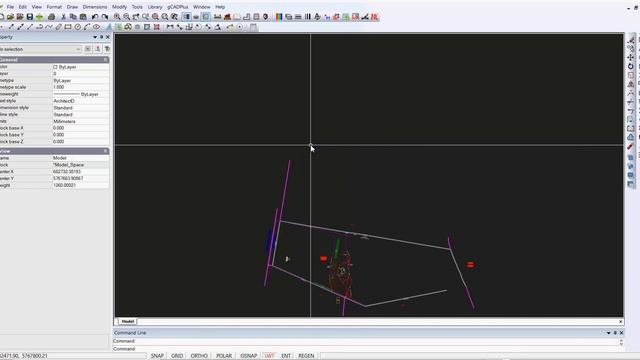
Task: Open Property panel options arrow
Action: point(95,37)
